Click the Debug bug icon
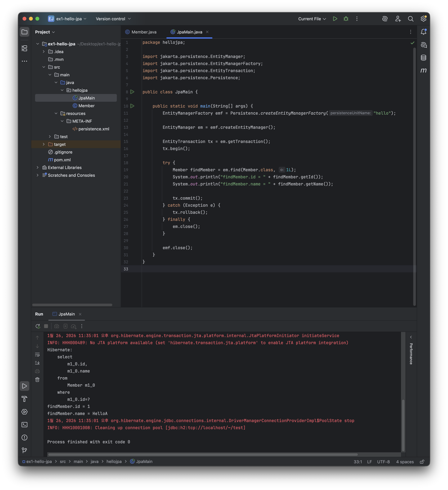Screen dimensions: 448x490 click(x=346, y=19)
